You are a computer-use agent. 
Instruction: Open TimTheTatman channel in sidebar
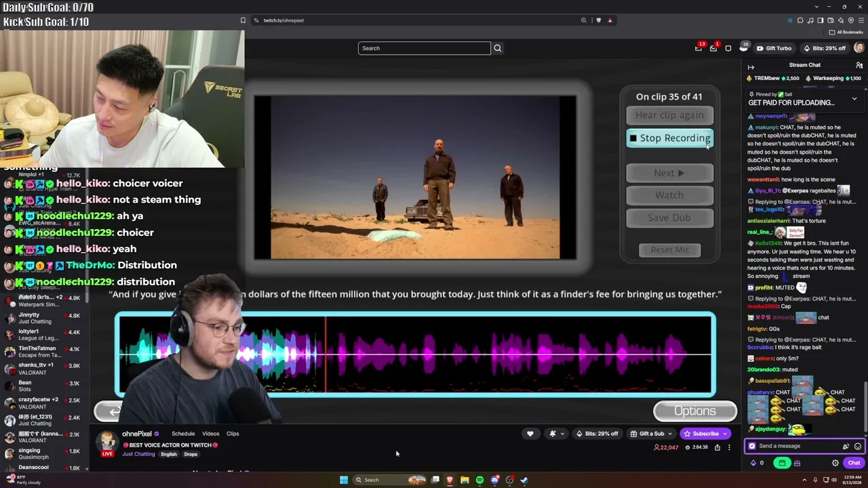tap(44, 352)
